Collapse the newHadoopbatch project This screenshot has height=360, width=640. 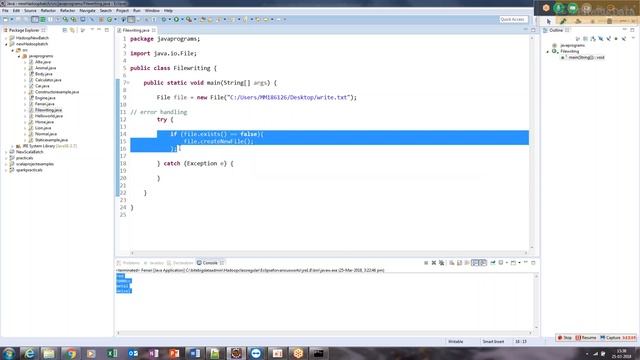point(7,44)
